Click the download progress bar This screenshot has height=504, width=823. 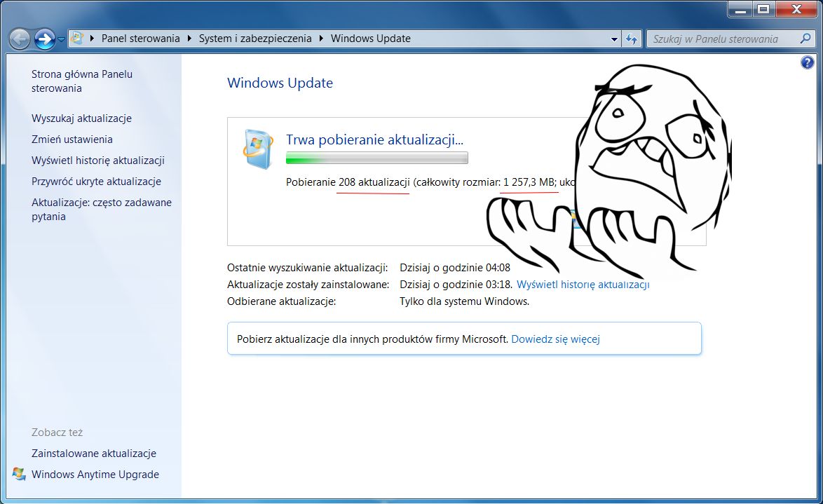[377, 158]
